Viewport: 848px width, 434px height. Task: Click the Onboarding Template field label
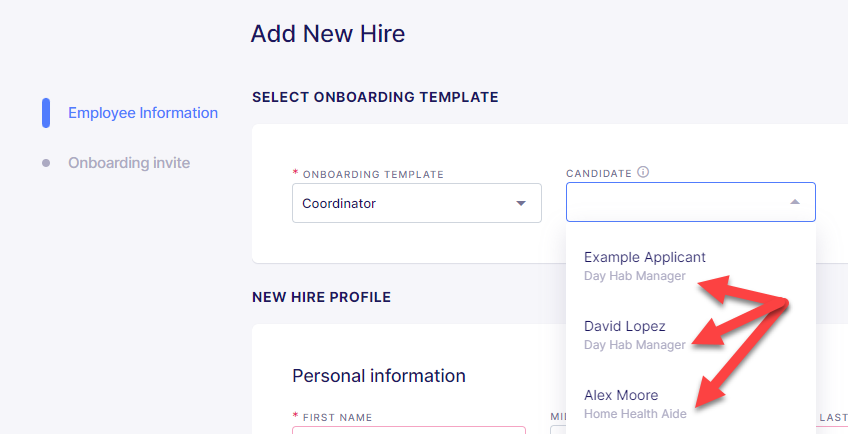[x=373, y=174]
